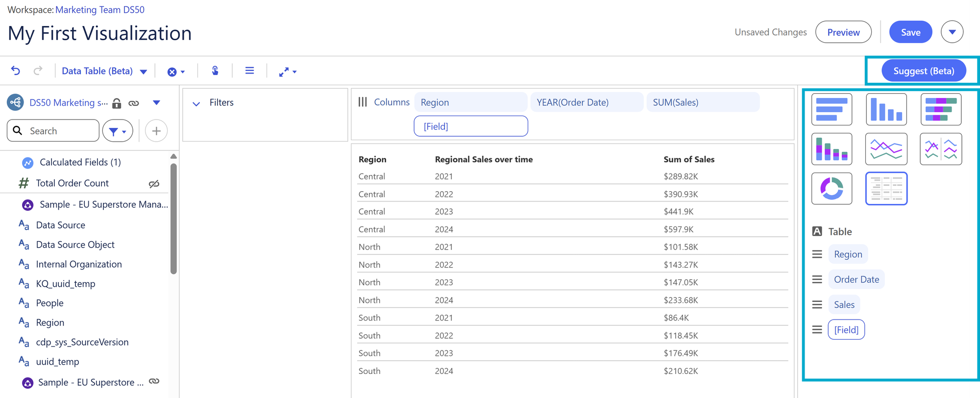Open the Data Table (Beta) dropdown
This screenshot has height=398, width=980.
pos(104,71)
